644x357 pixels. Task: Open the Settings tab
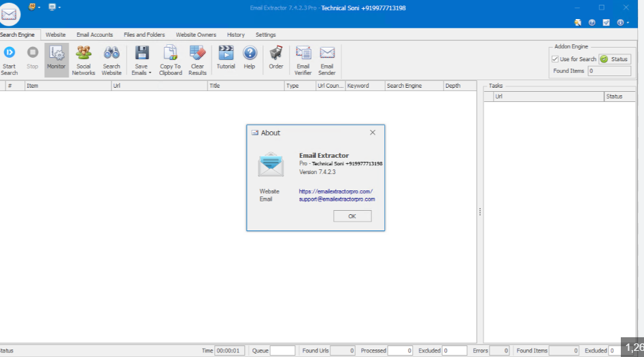[x=266, y=35]
